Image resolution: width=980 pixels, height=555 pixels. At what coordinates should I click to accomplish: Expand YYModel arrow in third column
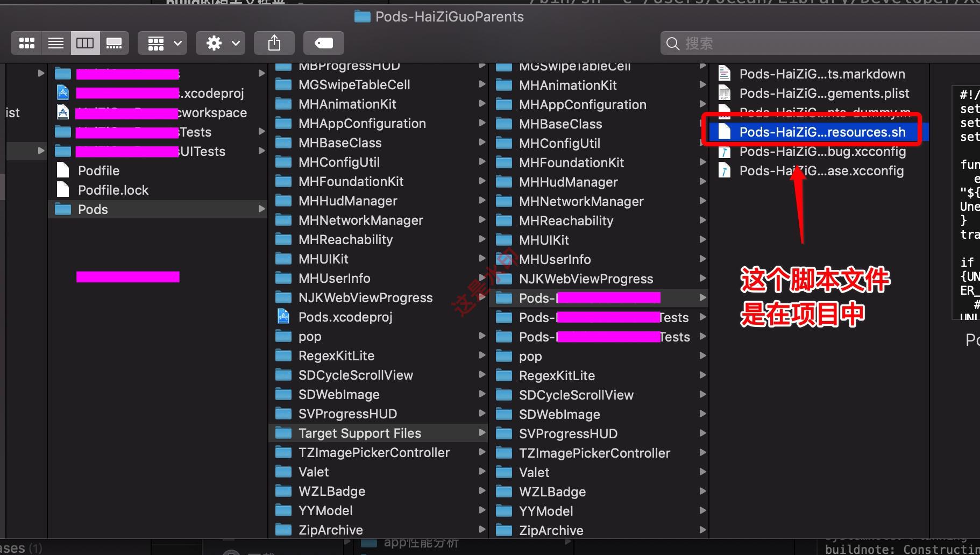pos(702,511)
